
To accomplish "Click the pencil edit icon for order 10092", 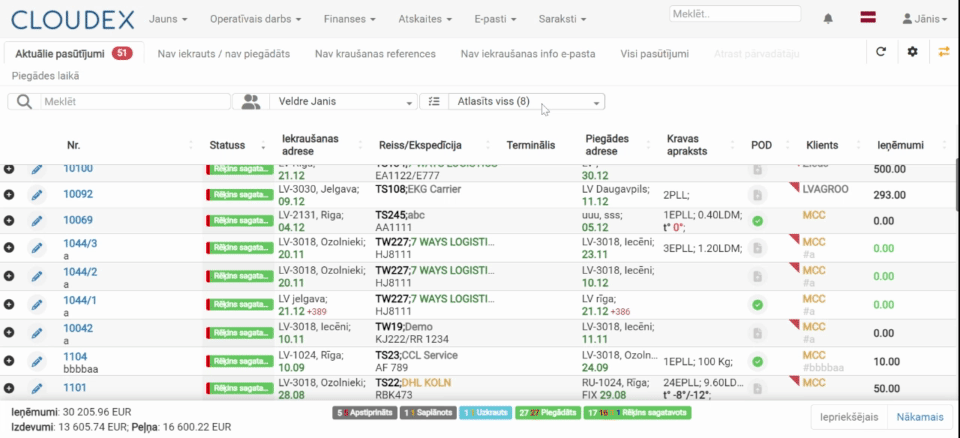I will (x=37, y=195).
